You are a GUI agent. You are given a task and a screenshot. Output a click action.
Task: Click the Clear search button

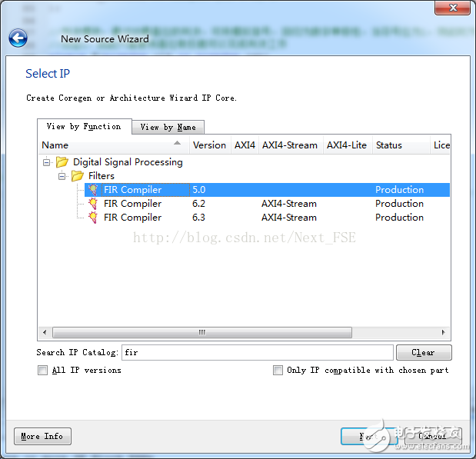(424, 352)
